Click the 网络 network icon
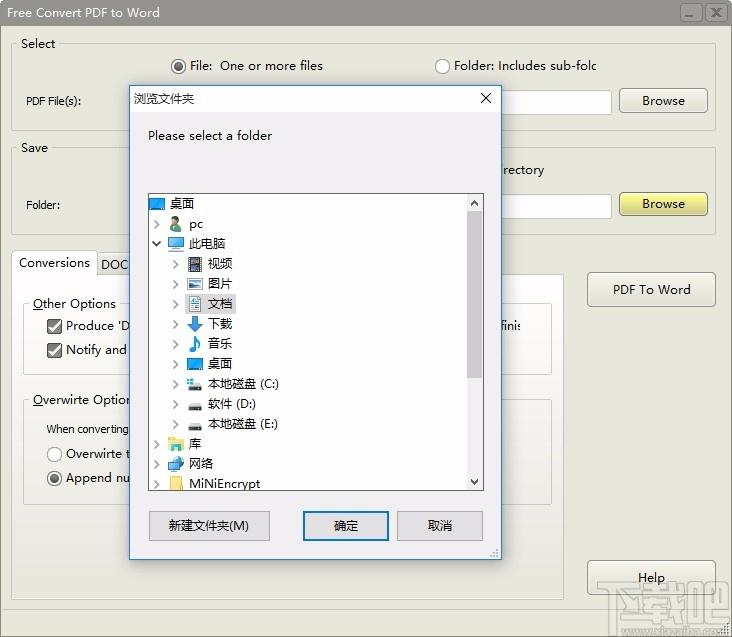 pos(176,464)
